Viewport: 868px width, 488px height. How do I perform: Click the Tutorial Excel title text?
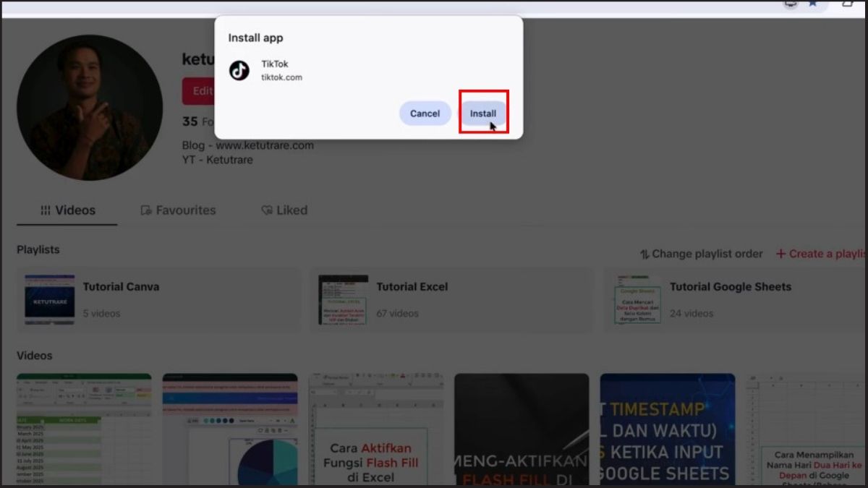click(x=412, y=287)
